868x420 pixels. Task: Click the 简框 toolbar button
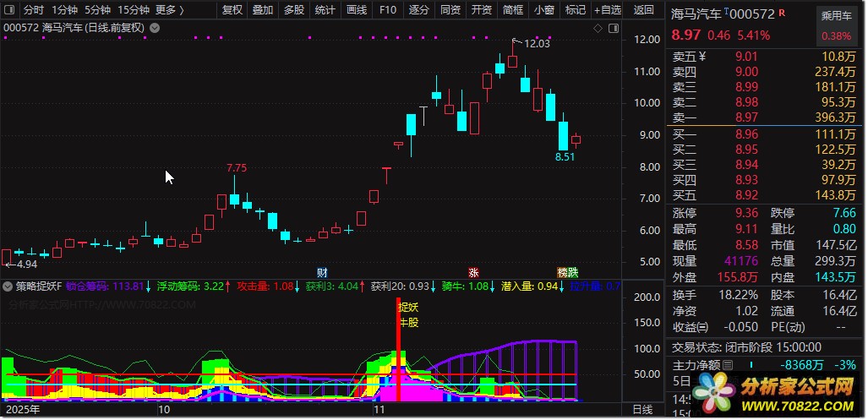tap(513, 10)
